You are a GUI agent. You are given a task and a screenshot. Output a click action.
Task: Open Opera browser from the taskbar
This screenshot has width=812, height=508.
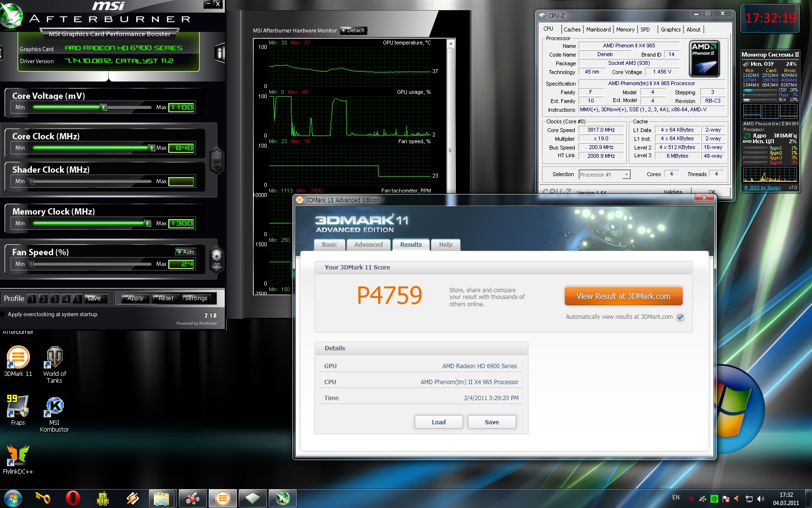pos(73,498)
